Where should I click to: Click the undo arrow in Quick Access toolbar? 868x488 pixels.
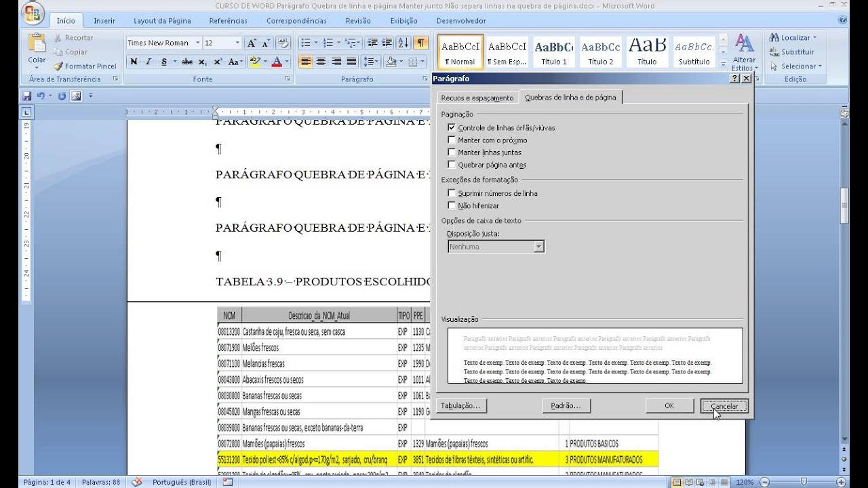(41, 96)
